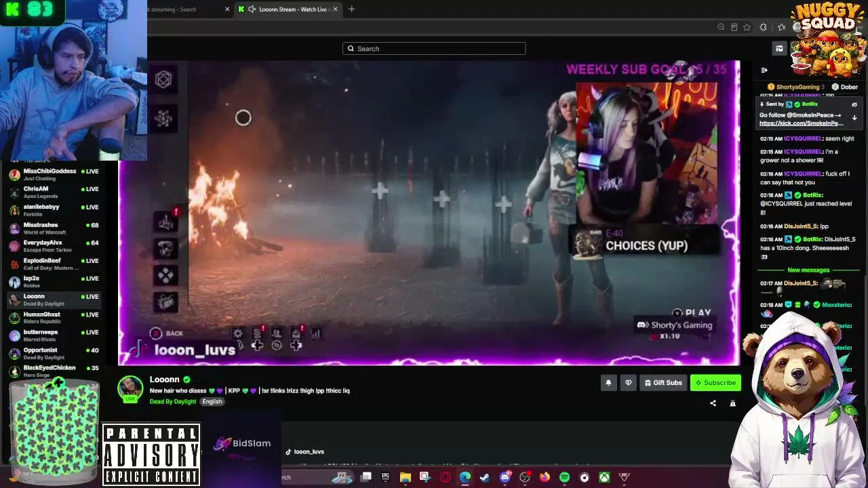868x488 pixels.
Task: Follow Looonn with the heart icon
Action: (629, 383)
